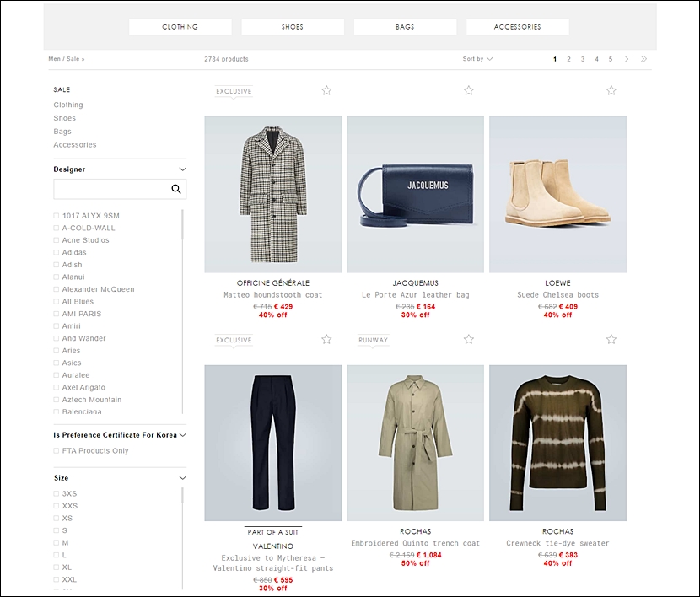Select Accessories in the Sale sidebar
700x597 pixels.
point(75,145)
